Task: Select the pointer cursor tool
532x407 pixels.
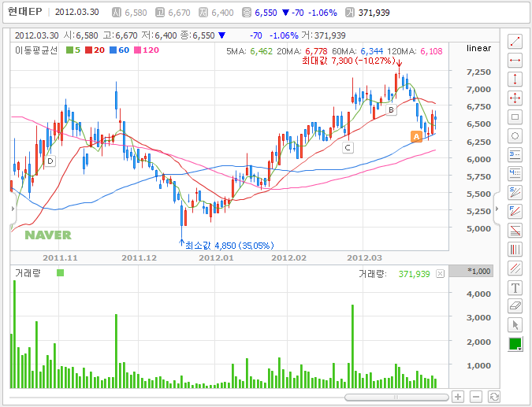Action: (x=515, y=325)
